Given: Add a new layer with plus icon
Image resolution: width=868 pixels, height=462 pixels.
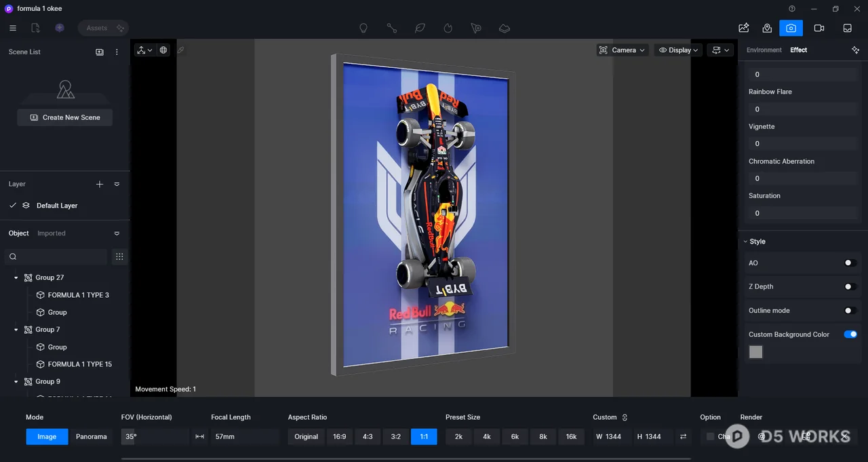Looking at the screenshot, I should click(100, 184).
